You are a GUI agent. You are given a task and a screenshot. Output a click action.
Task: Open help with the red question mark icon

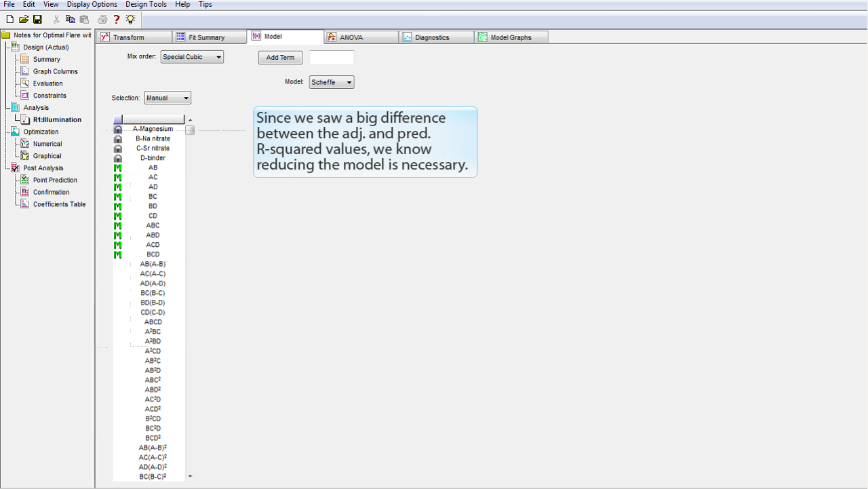pyautogui.click(x=117, y=20)
